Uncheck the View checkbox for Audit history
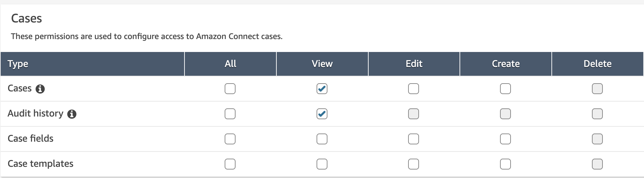This screenshot has height=178, width=644. [322, 114]
